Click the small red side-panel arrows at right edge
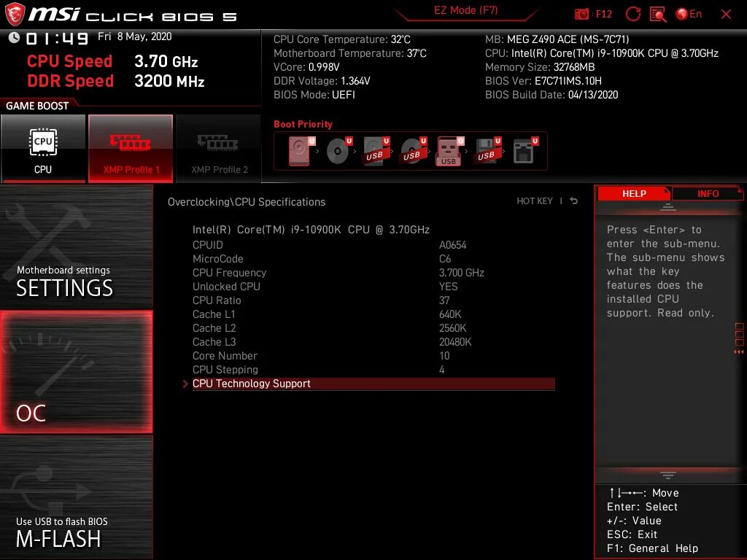This screenshot has height=560, width=747. (738, 352)
